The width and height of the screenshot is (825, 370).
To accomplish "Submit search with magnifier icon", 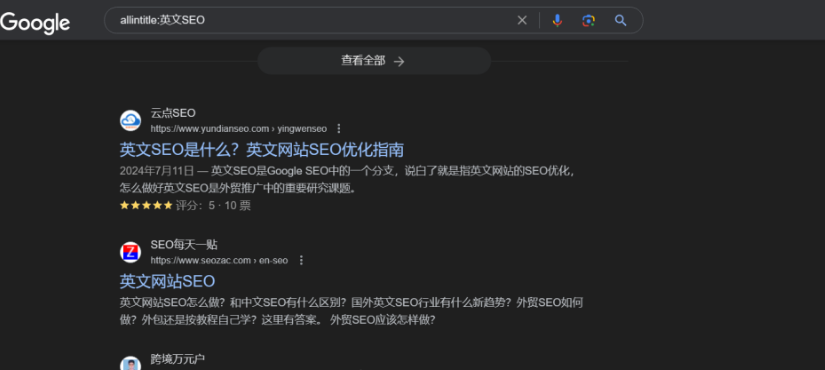I will 621,21.
